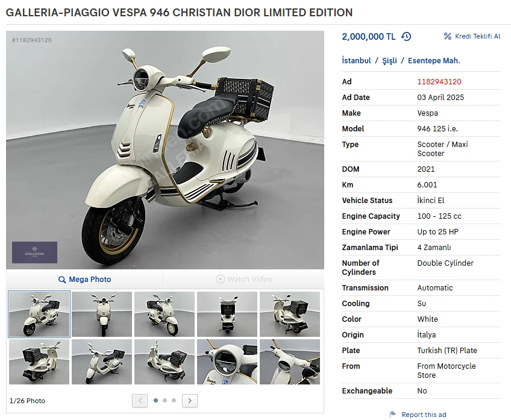Select the rear-view scooter thumbnail with Dior box
Image resolution: width=511 pixels, height=420 pixels.
coord(227,314)
